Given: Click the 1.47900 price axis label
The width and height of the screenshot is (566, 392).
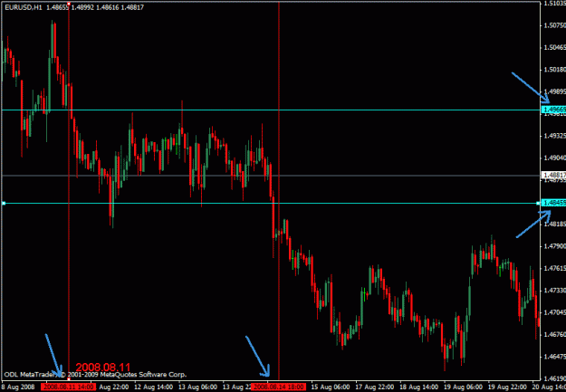Looking at the screenshot, I should pyautogui.click(x=554, y=246).
